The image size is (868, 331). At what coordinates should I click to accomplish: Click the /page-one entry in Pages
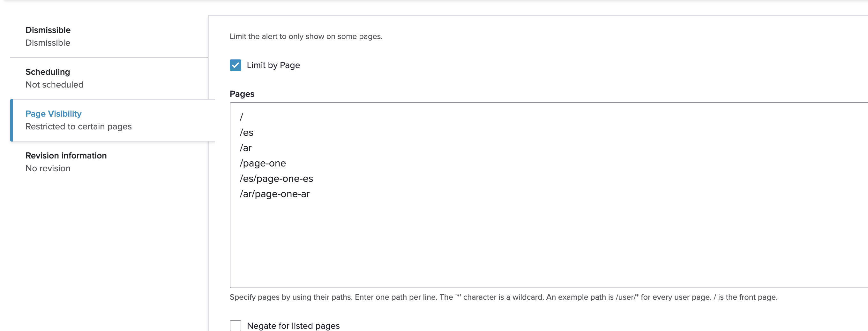263,163
